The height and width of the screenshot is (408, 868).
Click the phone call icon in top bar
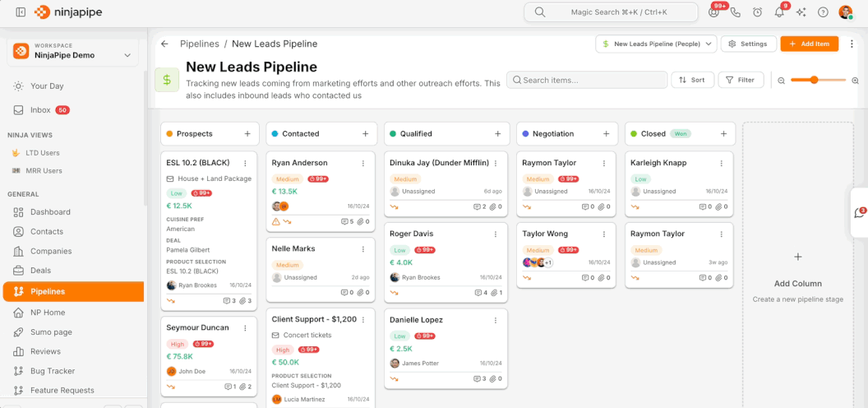pyautogui.click(x=736, y=12)
